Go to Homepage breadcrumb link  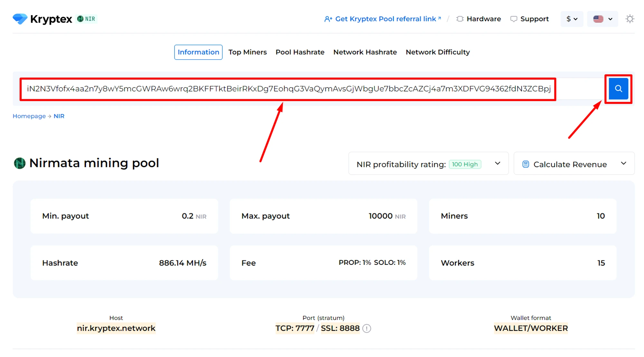click(x=29, y=116)
